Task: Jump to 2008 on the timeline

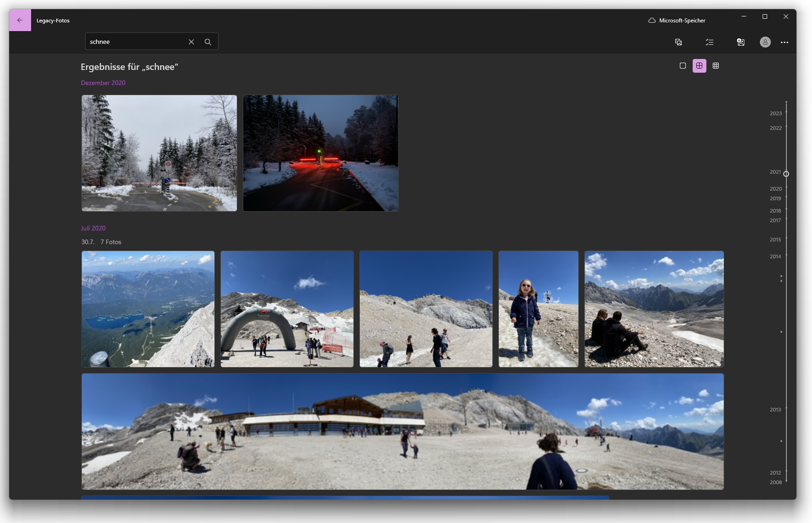Action: [x=775, y=482]
